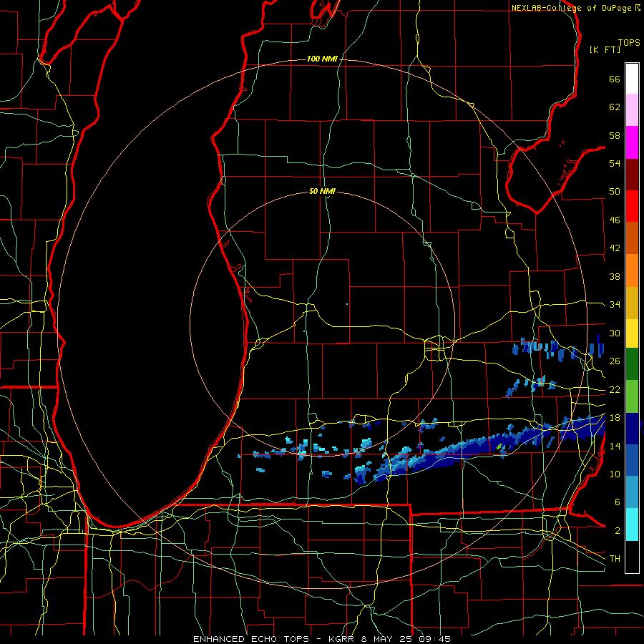Click the bright yellow legend swatch

632,333
